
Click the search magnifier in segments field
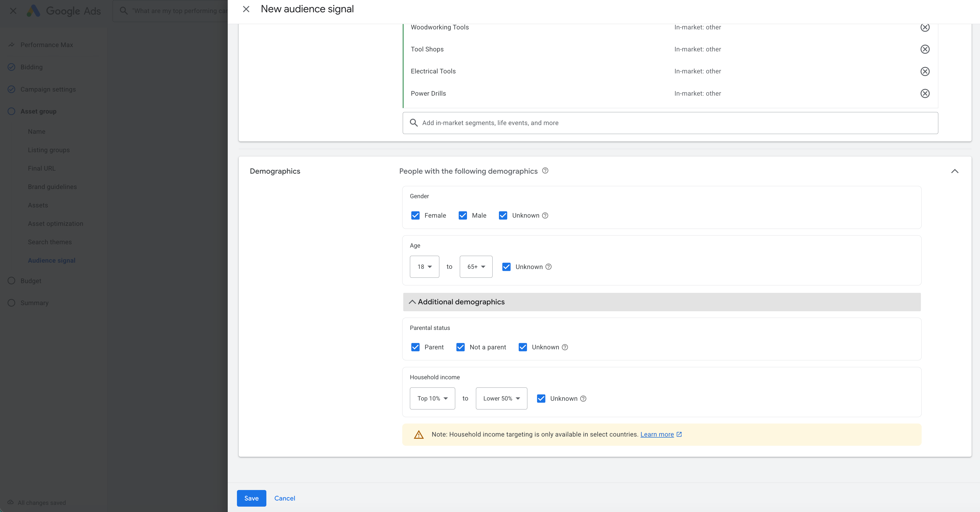click(x=413, y=123)
